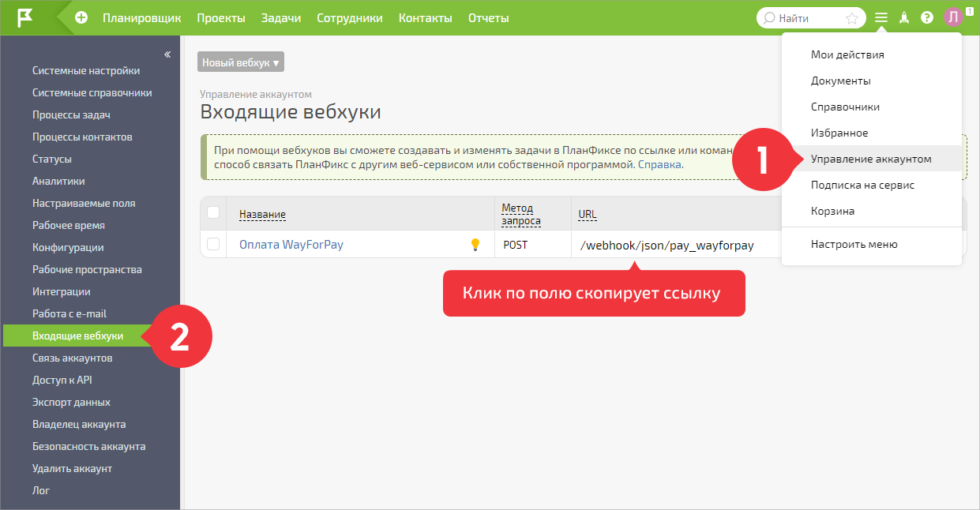This screenshot has height=510, width=980.
Task: Open Отчеты in top navigation
Action: click(x=489, y=17)
